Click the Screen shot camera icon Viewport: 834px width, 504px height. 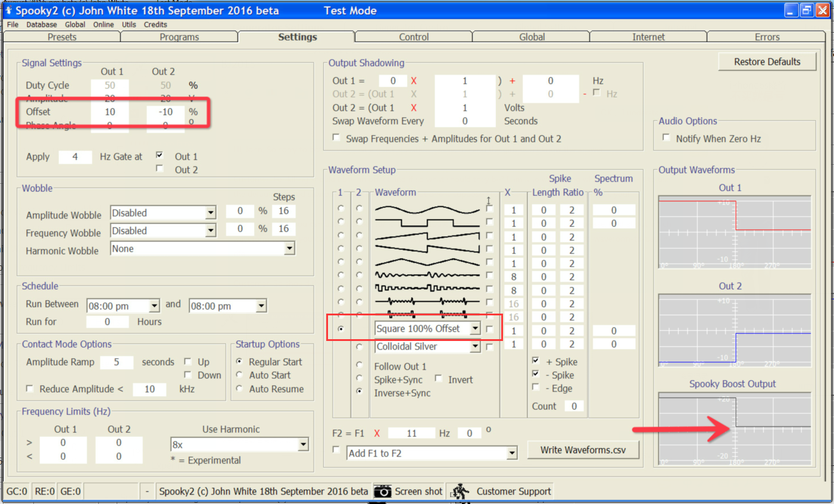pyautogui.click(x=382, y=492)
